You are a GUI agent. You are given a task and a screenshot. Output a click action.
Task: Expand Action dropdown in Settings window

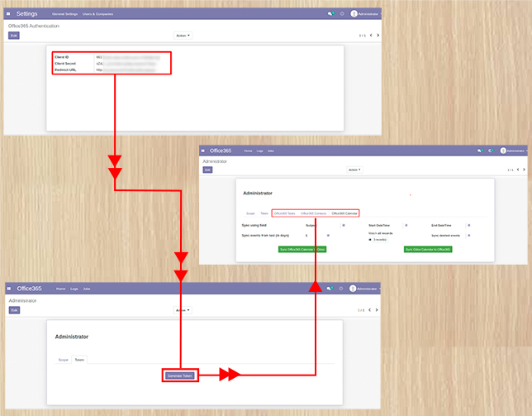183,36
